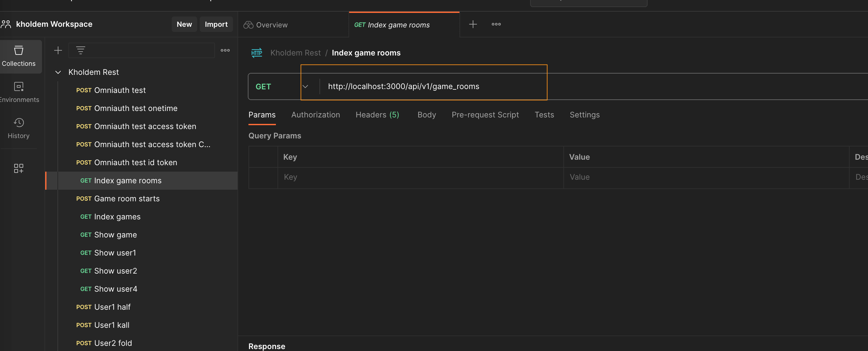Switch to the Authorization tab
The height and width of the screenshot is (351, 868).
tap(315, 115)
